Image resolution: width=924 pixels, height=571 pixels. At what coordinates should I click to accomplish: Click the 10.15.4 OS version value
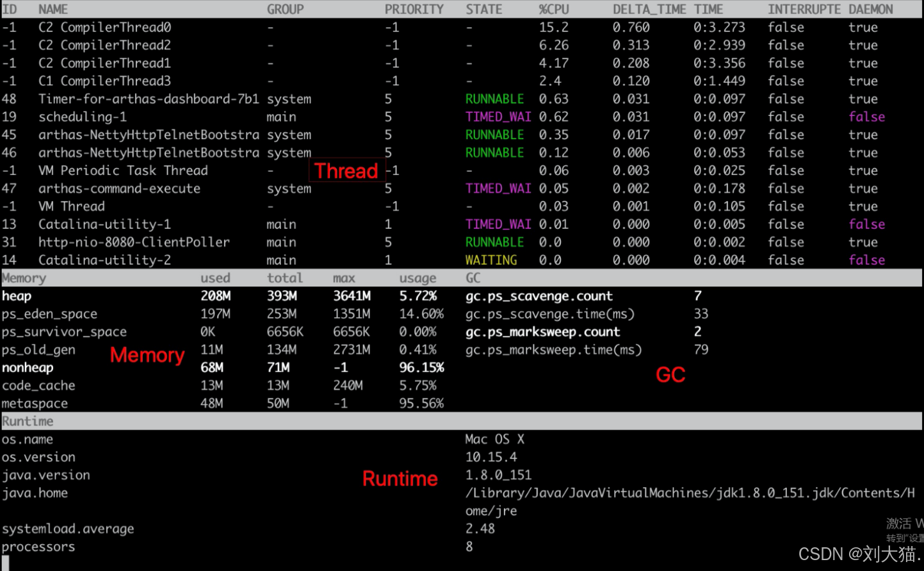click(x=491, y=458)
